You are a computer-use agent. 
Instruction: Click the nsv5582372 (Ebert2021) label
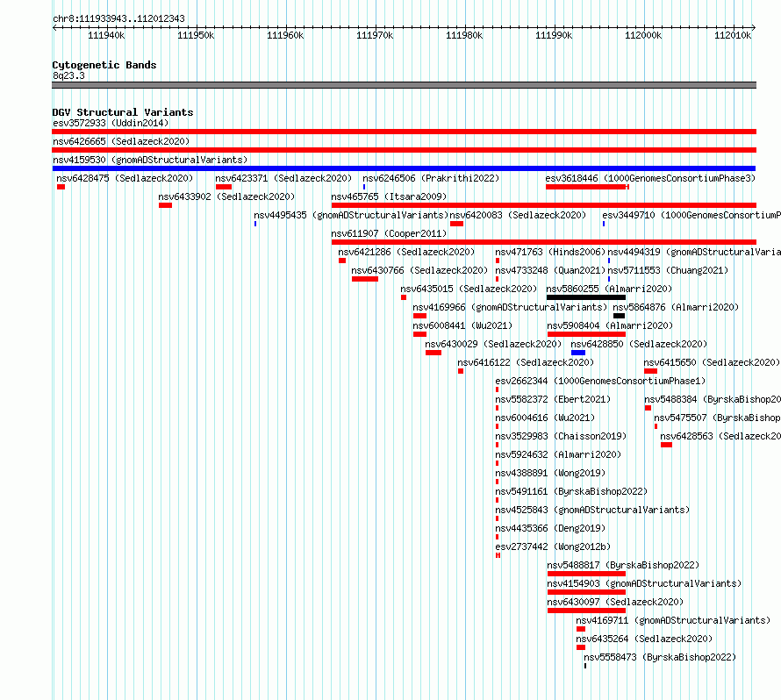tap(553, 399)
